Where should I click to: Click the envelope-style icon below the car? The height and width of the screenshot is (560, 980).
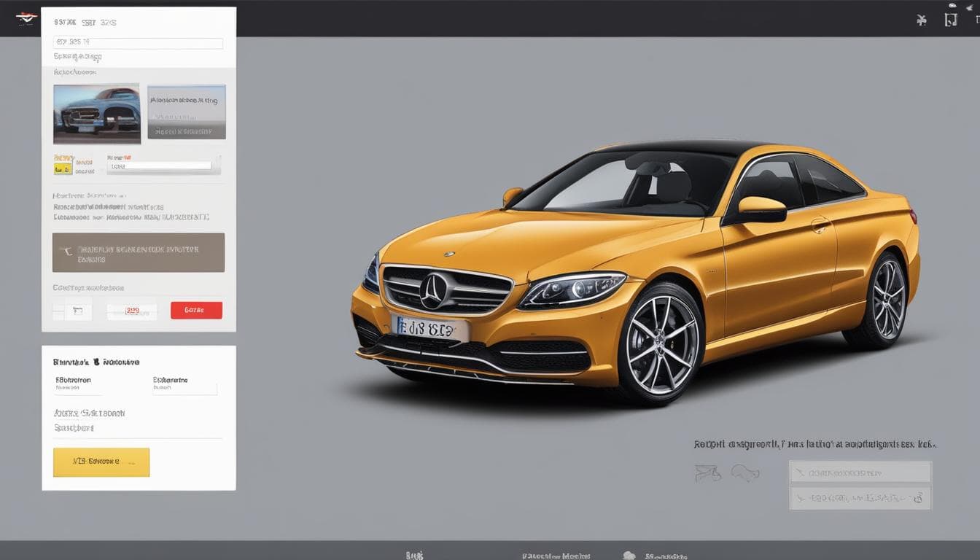click(708, 473)
